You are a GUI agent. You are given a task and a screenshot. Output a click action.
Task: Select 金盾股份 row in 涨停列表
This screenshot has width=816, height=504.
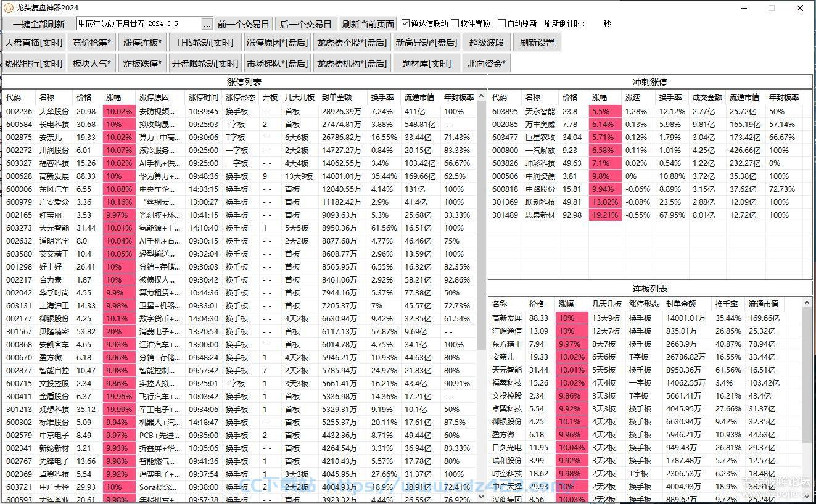pyautogui.click(x=239, y=397)
